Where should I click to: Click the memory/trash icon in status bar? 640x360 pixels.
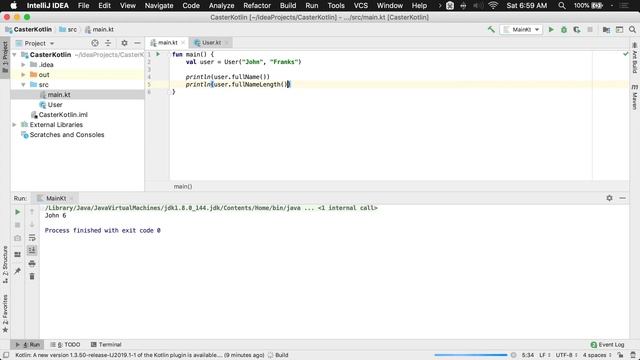click(x=633, y=355)
